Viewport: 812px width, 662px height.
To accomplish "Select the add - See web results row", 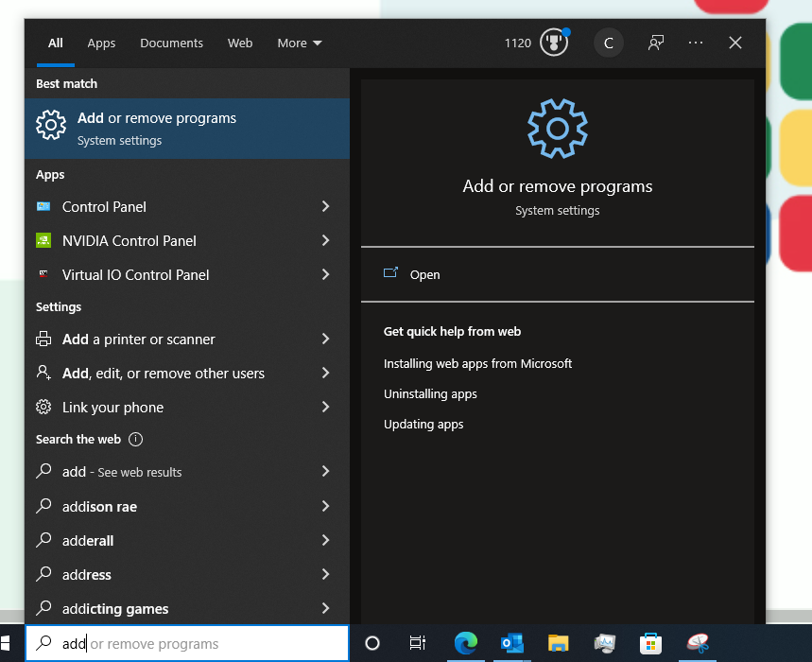I will [187, 471].
